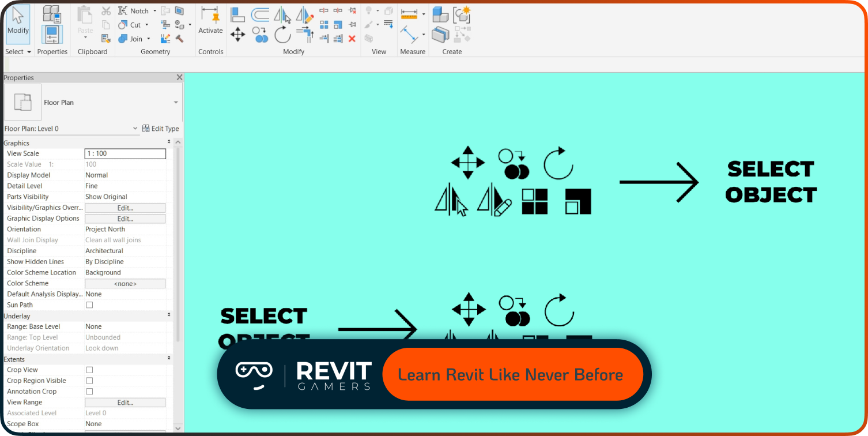
Task: Collapse the Graphics section in Properties
Action: pos(169,142)
